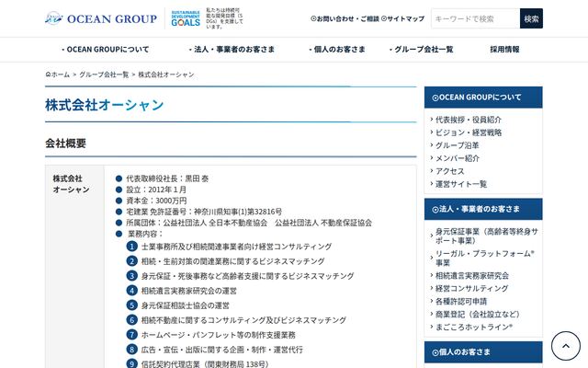Click the breadcrumb home icon

[x=48, y=75]
